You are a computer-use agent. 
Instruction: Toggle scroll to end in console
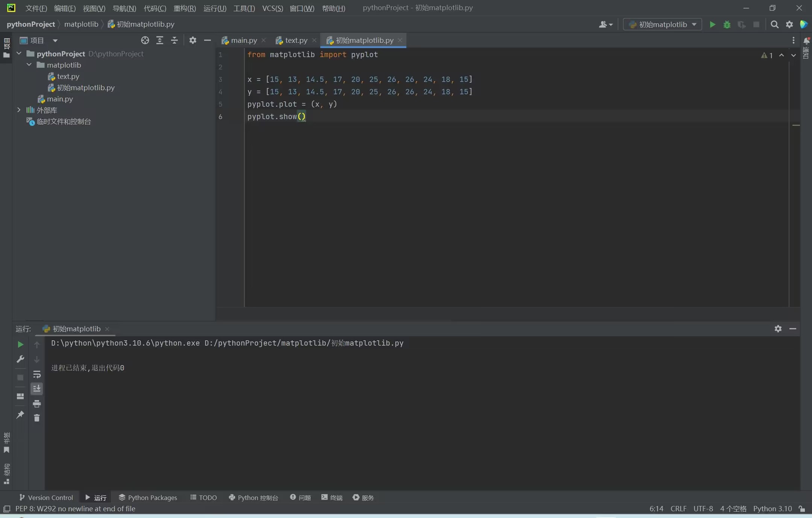click(36, 389)
